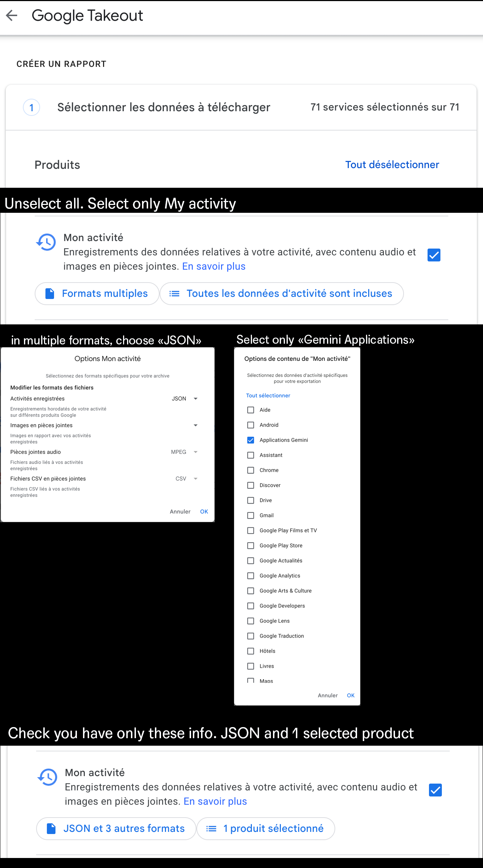The height and width of the screenshot is (868, 483).
Task: Uncheck the top Mon activité checkbox
Action: click(x=434, y=255)
